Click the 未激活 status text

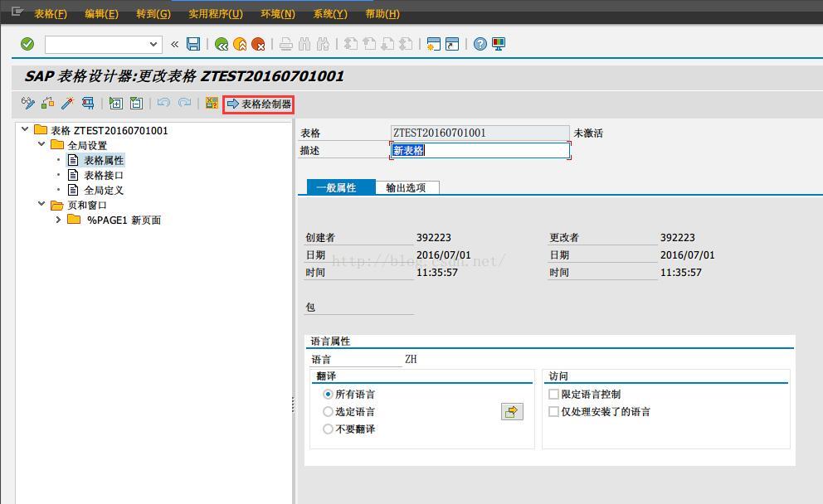588,133
